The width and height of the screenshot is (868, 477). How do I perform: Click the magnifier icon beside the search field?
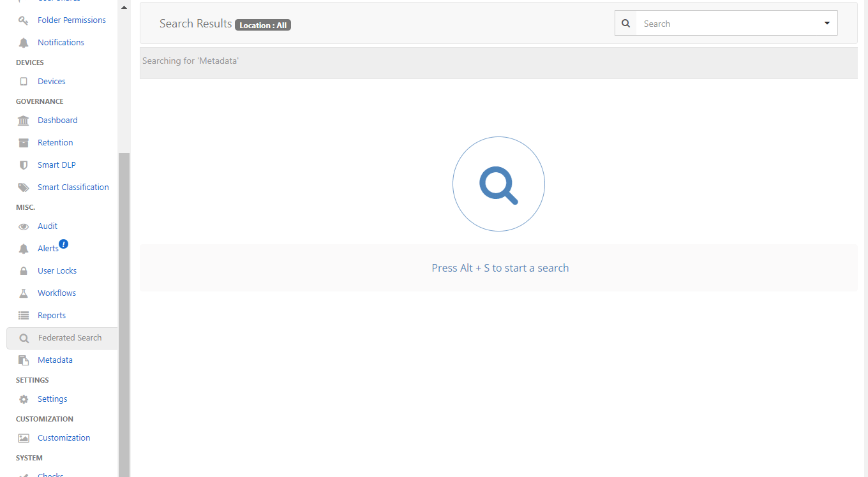click(x=625, y=23)
